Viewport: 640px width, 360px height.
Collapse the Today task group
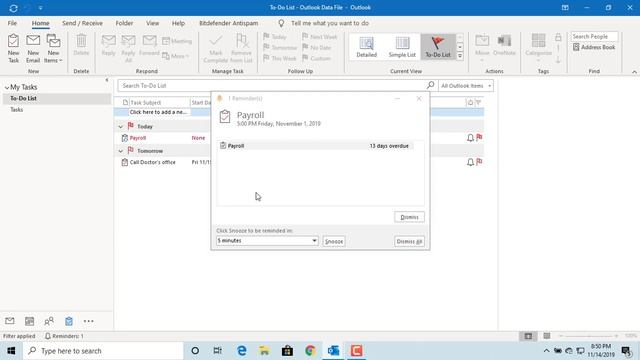click(x=120, y=127)
